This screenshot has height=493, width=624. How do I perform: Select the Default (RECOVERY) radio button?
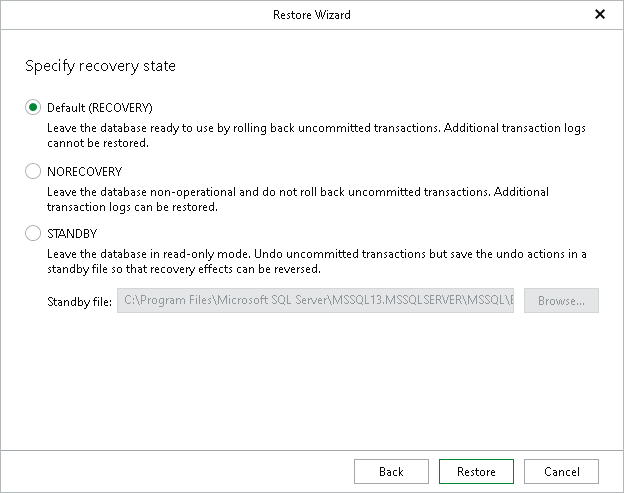pyautogui.click(x=33, y=107)
